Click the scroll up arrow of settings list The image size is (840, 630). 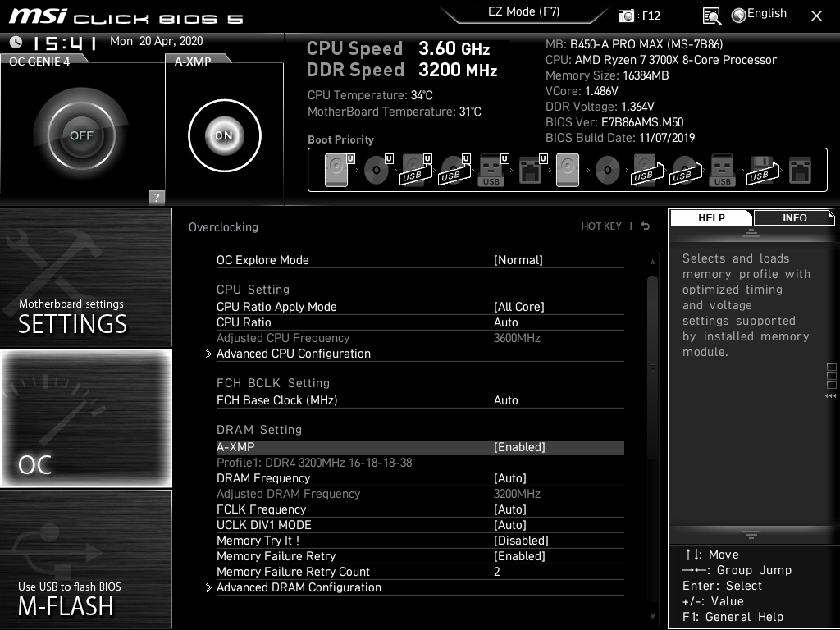click(652, 262)
